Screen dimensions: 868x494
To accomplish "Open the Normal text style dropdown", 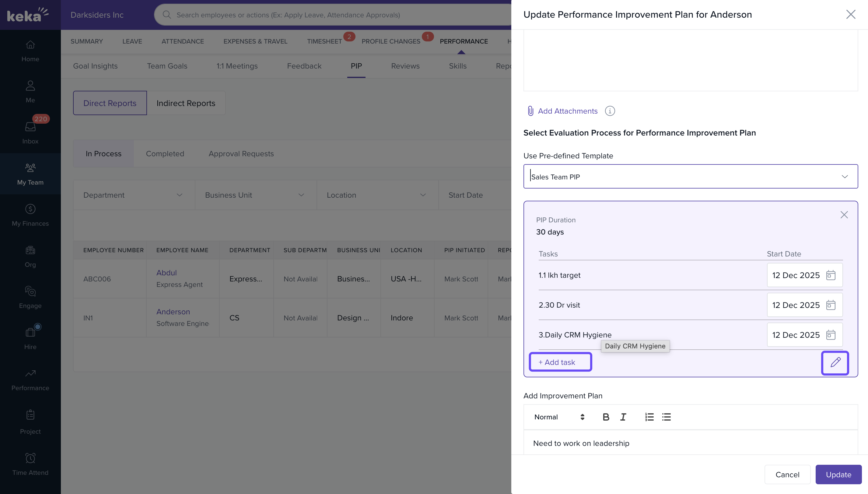I will click(559, 417).
